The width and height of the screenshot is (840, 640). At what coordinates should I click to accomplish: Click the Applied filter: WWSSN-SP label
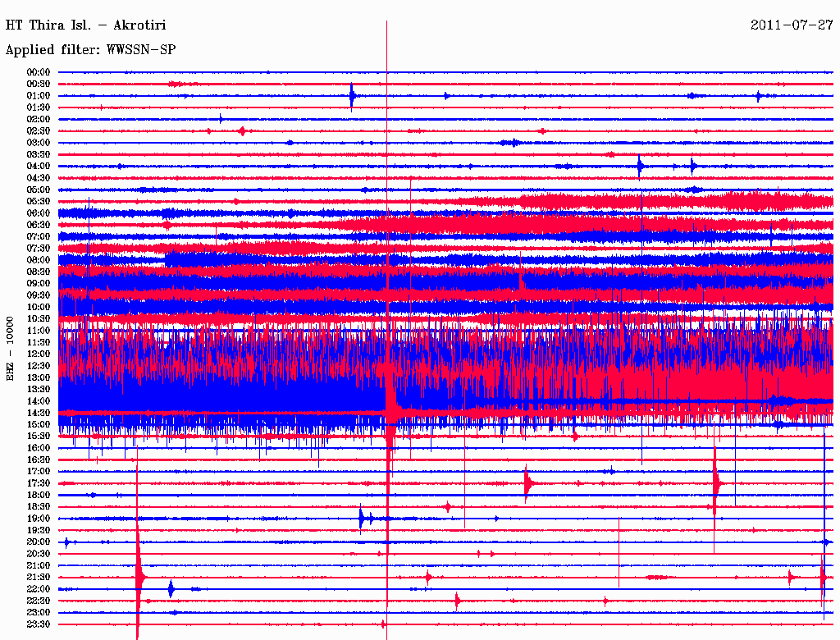click(90, 50)
